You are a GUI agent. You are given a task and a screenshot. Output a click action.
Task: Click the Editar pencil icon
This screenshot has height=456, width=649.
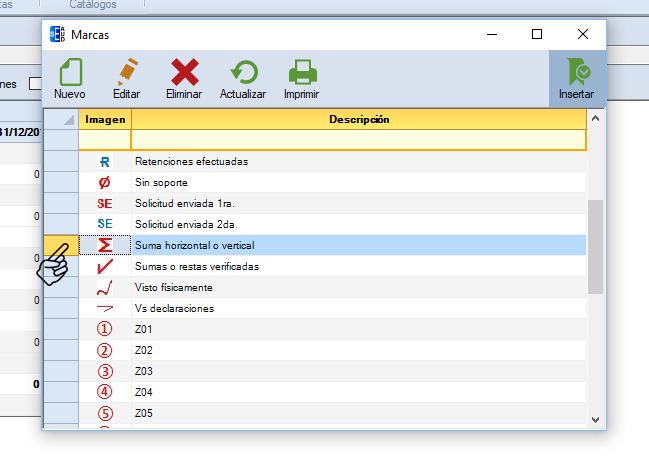tap(127, 72)
